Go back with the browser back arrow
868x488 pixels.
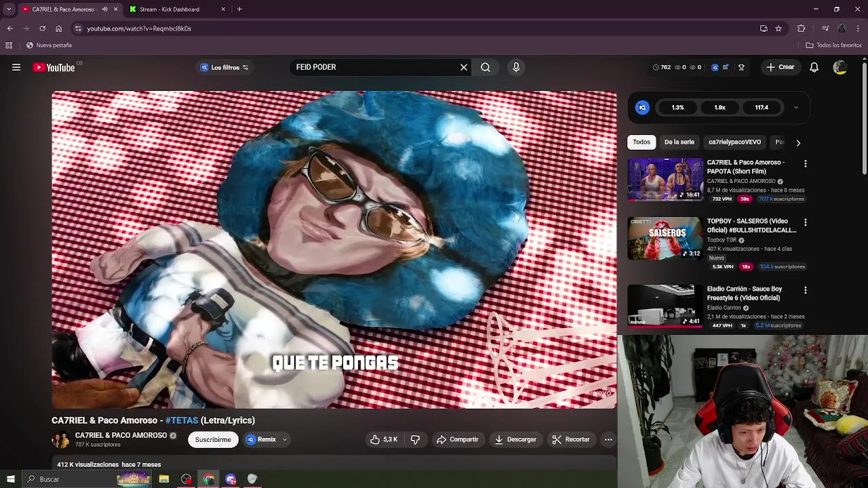[9, 28]
